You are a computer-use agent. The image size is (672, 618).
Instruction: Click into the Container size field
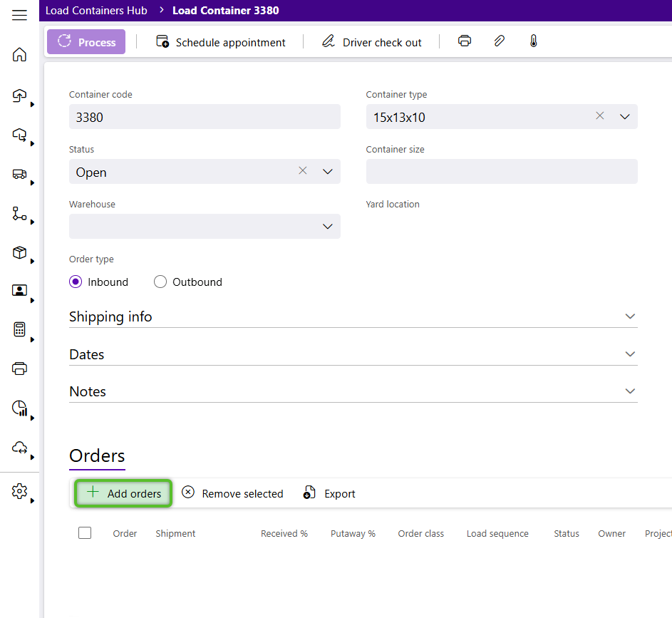tap(502, 171)
